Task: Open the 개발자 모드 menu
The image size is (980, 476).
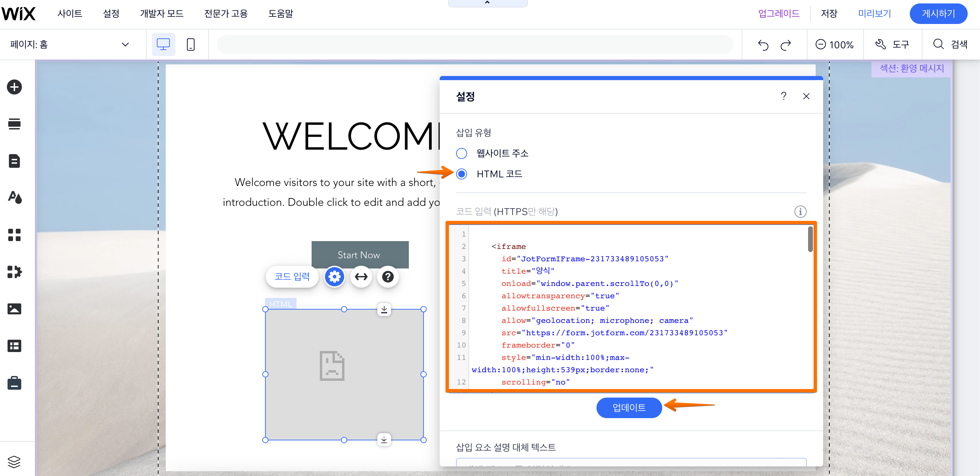Action: [x=162, y=14]
